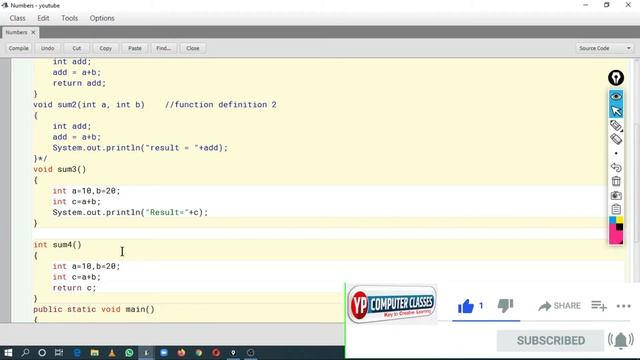This screenshot has height=360, width=640.
Task: Pick the brush size dot
Action: pos(616,153)
